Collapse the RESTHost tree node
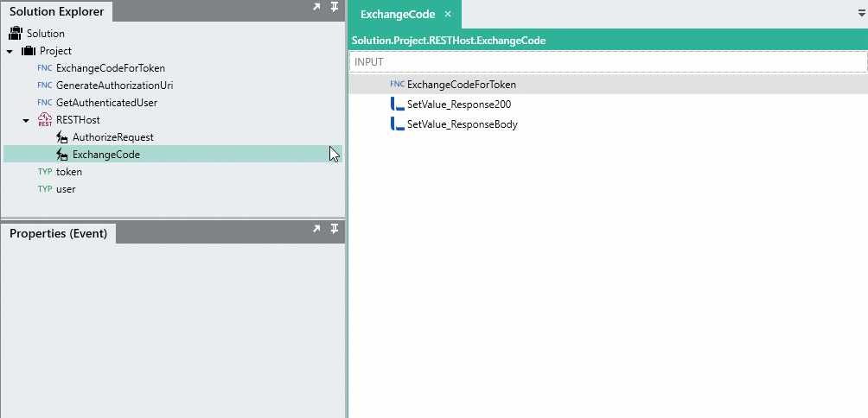This screenshot has width=868, height=418. [26, 120]
